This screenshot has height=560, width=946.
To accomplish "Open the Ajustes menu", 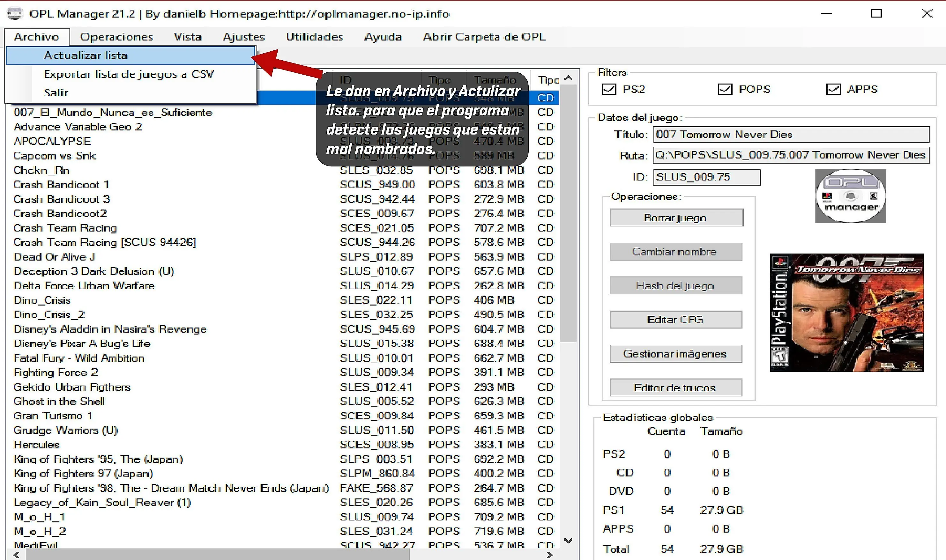I will (x=244, y=37).
